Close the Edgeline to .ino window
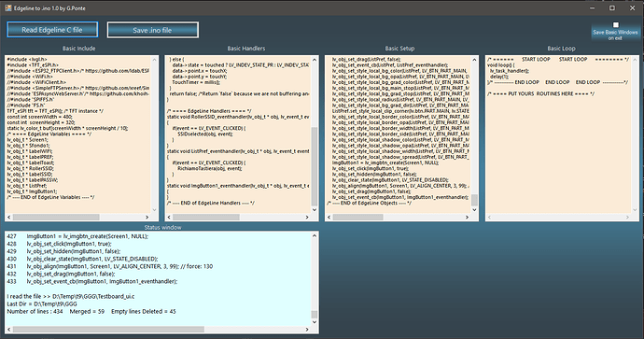644x339 pixels. 632,7
